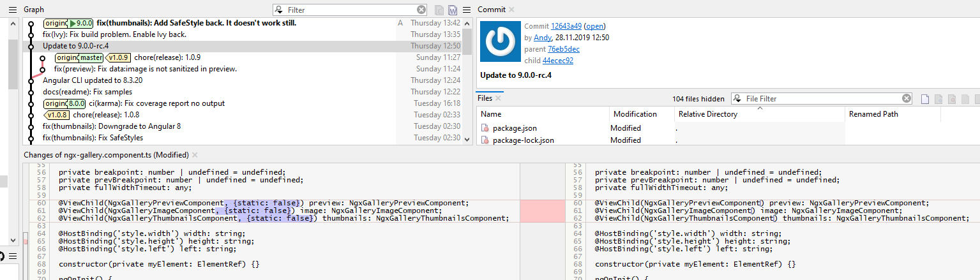
Task: Select commit 'chore(release): 1.0.8'
Action: [x=243, y=114]
